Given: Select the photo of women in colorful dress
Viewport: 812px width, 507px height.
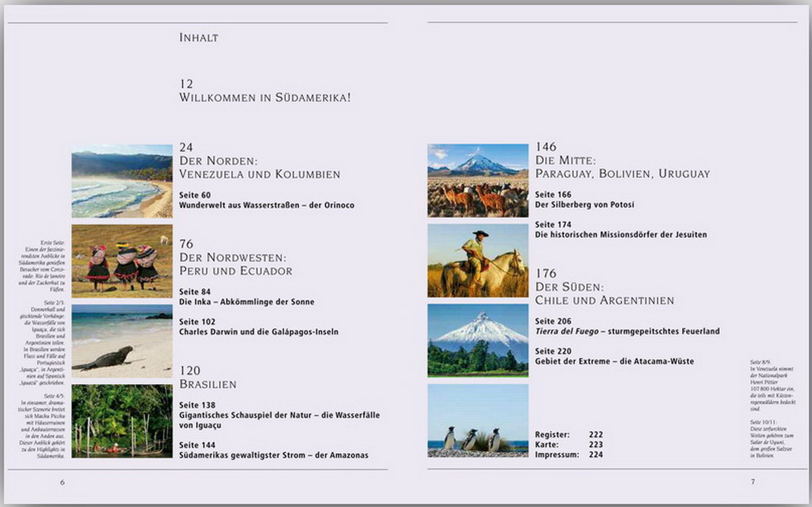Looking at the screenshot, I should (x=121, y=261).
